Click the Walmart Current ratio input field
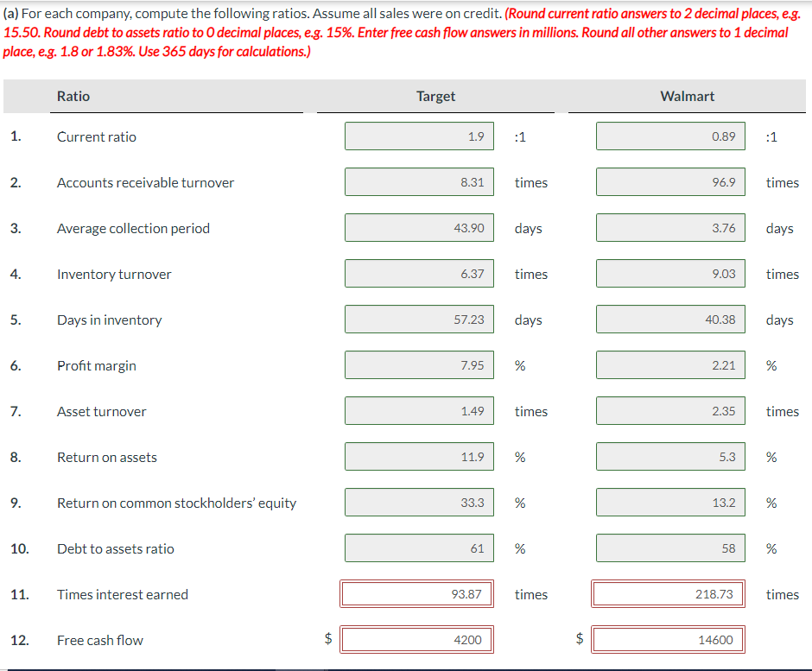Screen dimensions: 812x671 click(670, 136)
